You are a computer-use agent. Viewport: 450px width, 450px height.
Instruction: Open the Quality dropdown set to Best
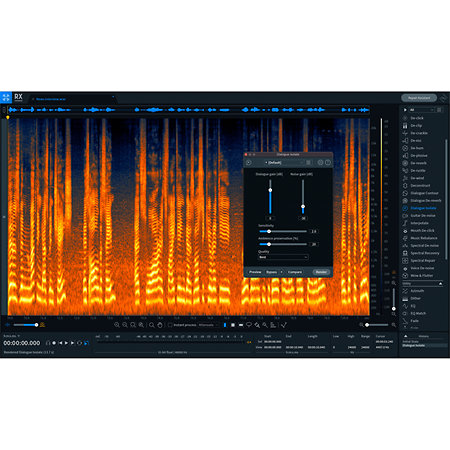click(x=283, y=257)
